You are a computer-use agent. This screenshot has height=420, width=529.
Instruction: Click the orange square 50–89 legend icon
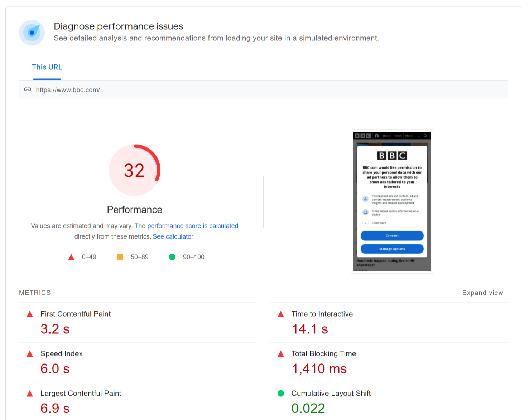120,257
